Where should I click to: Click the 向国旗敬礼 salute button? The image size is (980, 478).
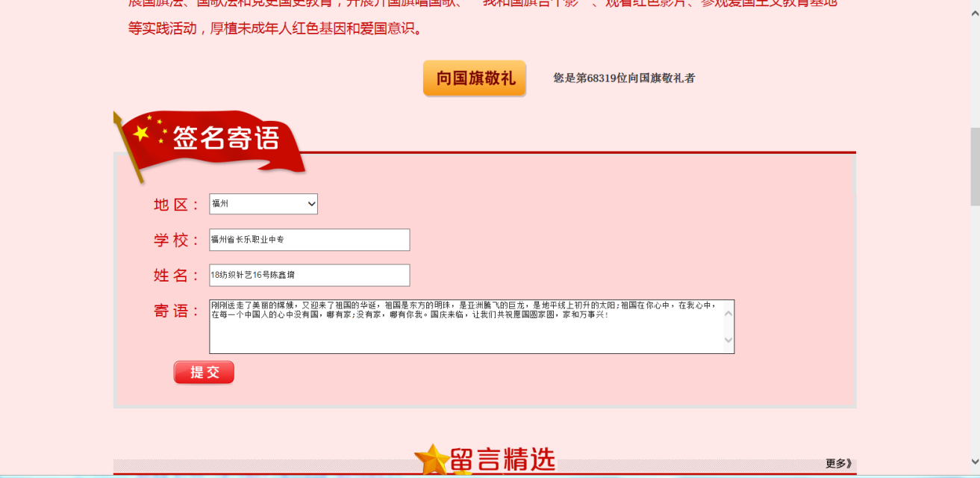tap(475, 78)
